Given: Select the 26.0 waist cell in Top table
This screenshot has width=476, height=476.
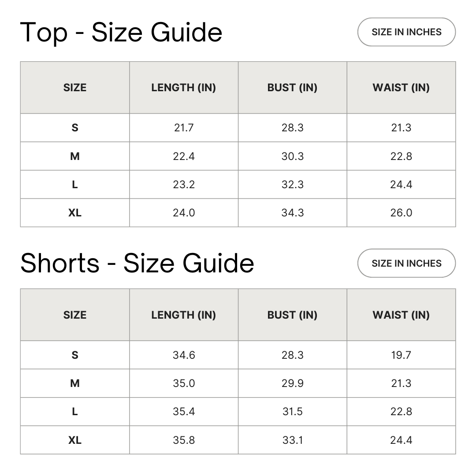Looking at the screenshot, I should [x=401, y=213].
